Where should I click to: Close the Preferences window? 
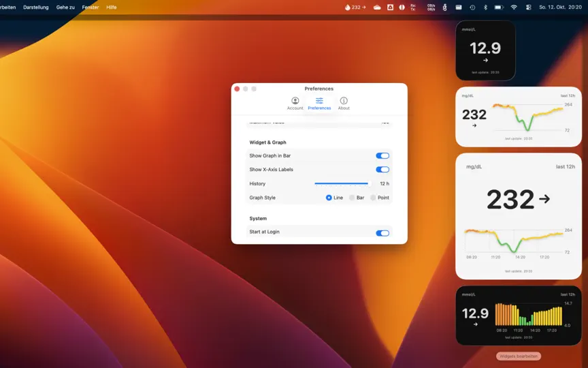[x=237, y=89]
